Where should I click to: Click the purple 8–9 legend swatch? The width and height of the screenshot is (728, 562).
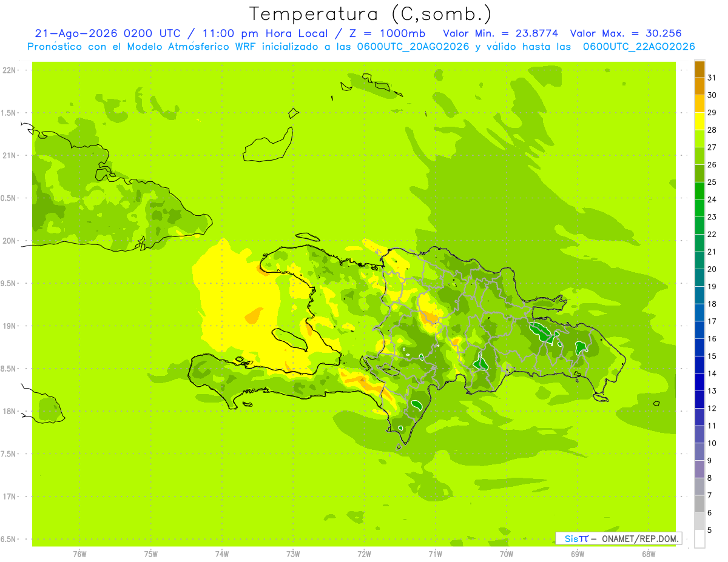pyautogui.click(x=699, y=469)
